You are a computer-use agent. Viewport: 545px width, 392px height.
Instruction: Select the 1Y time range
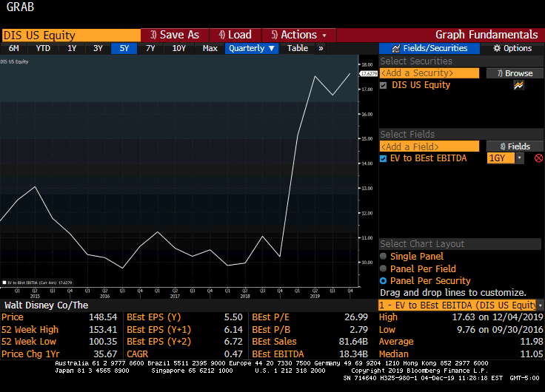[x=72, y=48]
